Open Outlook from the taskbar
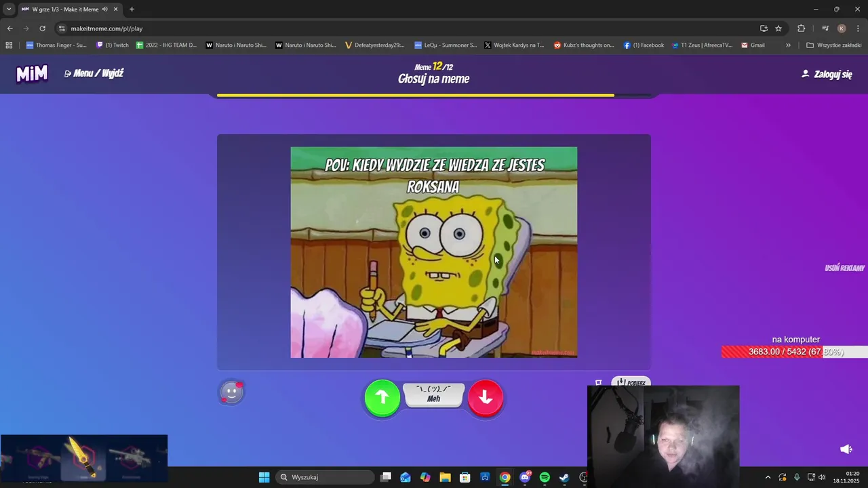Screen dimensions: 868x488 406,477
